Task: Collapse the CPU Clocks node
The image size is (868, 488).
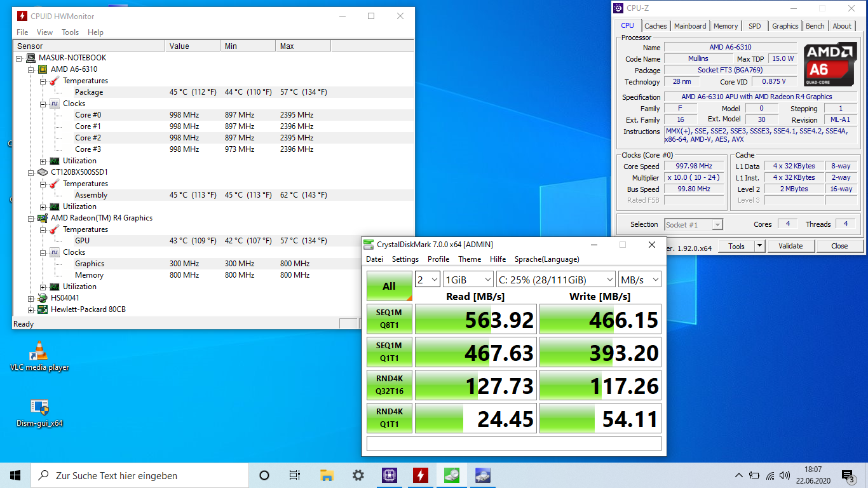Action: point(43,104)
